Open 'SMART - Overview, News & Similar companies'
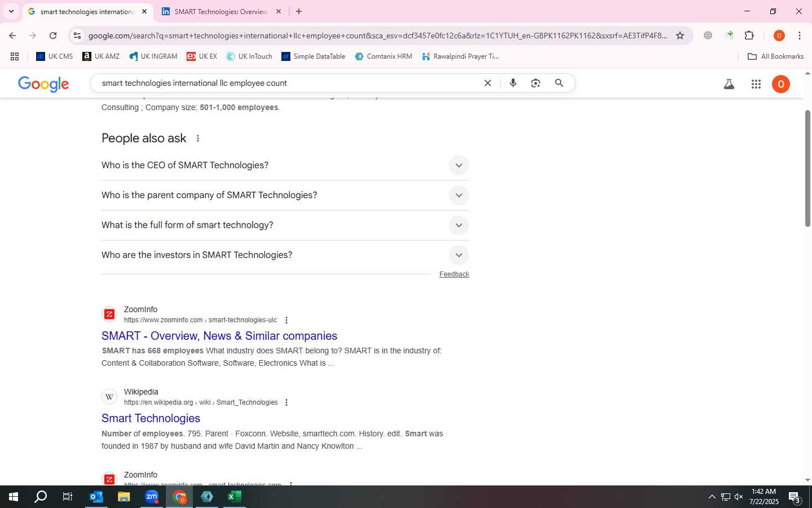Screen dimensions: 812x508 [x=219, y=336]
